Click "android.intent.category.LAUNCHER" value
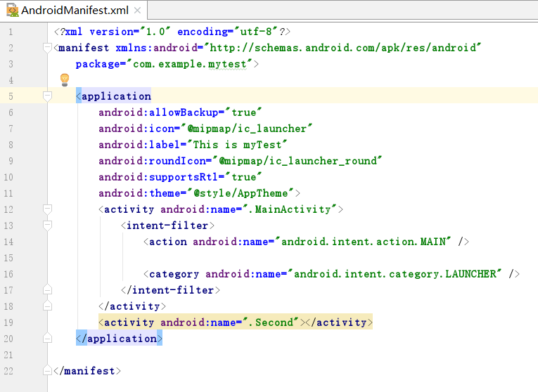Screen dimensions: 538x392 coord(395,274)
